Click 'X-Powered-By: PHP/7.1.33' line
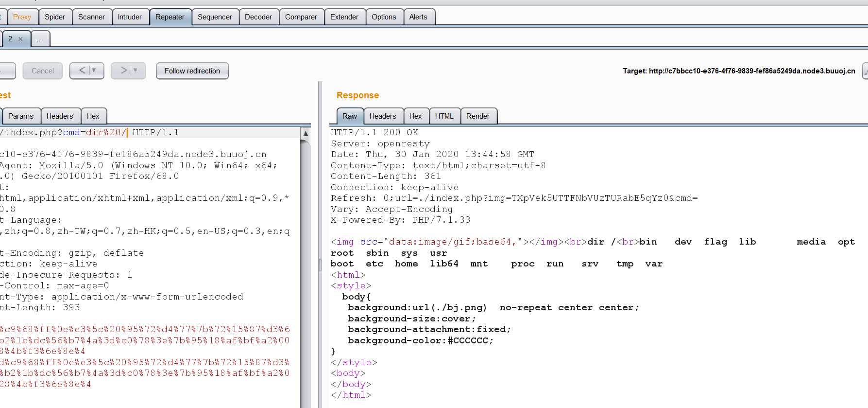The image size is (868, 408). 401,220
